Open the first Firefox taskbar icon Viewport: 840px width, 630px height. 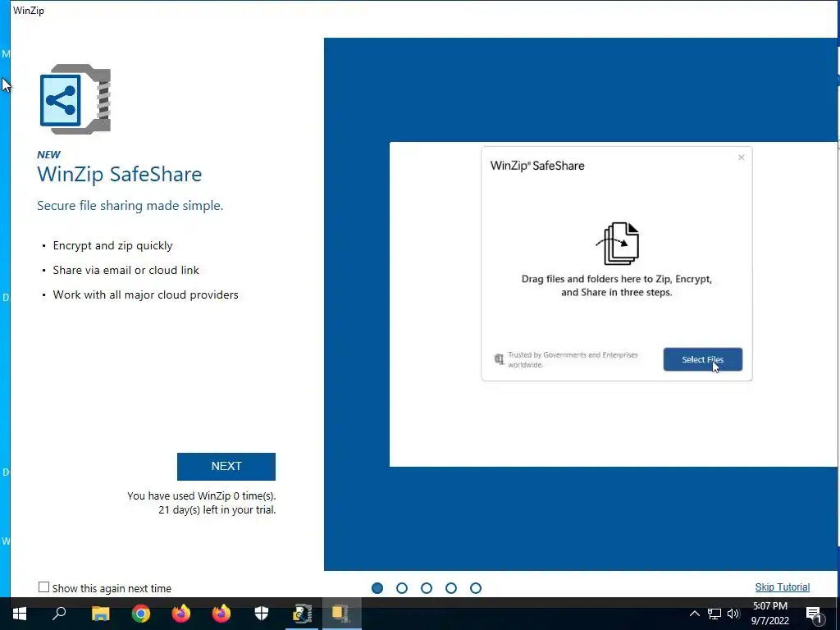[x=181, y=614]
